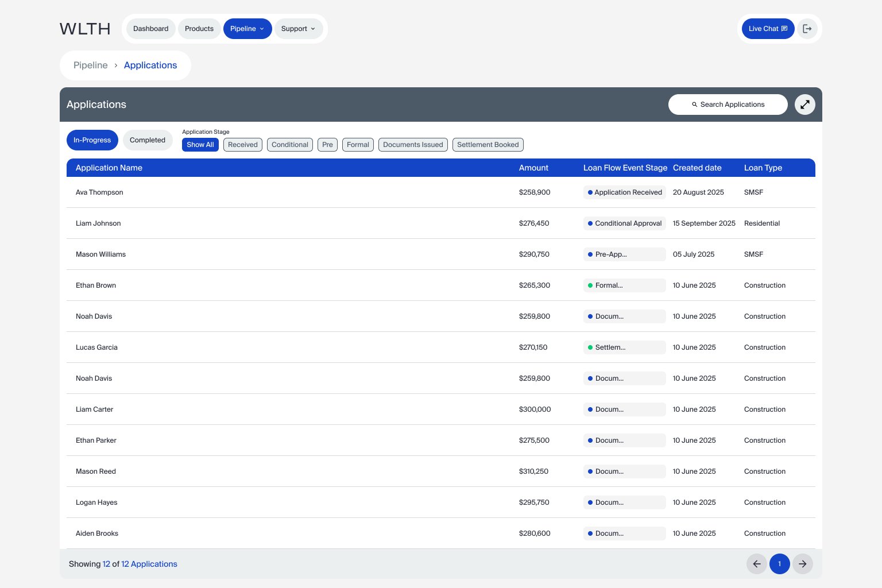Click the Applications breadcrumb link
Screen dimensions: 882x588
(x=150, y=65)
